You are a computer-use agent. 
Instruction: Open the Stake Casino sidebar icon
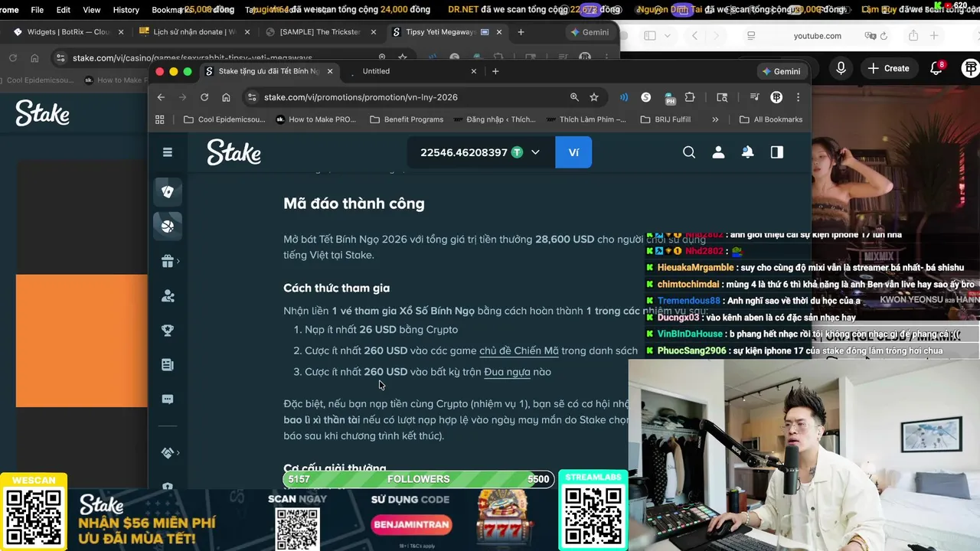[x=168, y=191]
